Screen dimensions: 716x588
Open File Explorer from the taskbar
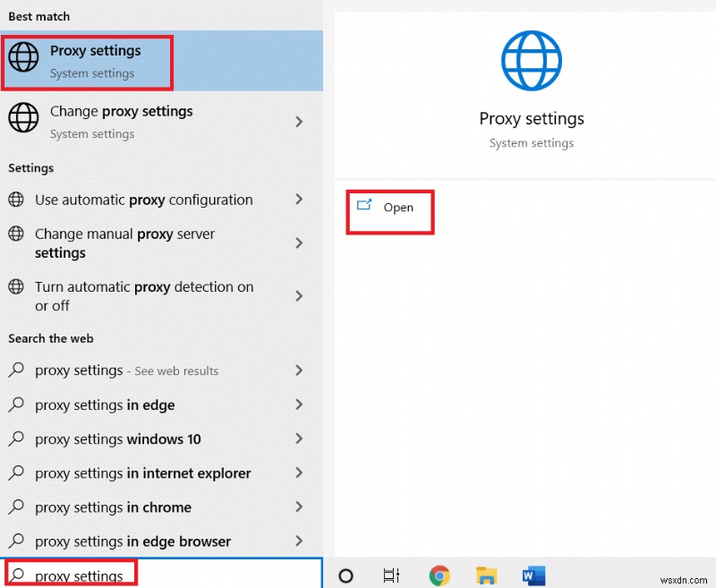[487, 575]
